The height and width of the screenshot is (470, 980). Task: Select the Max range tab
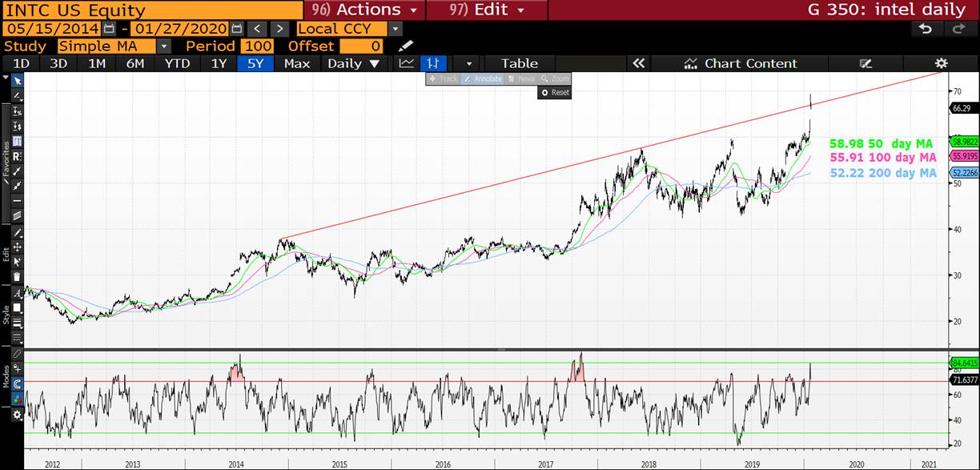296,63
